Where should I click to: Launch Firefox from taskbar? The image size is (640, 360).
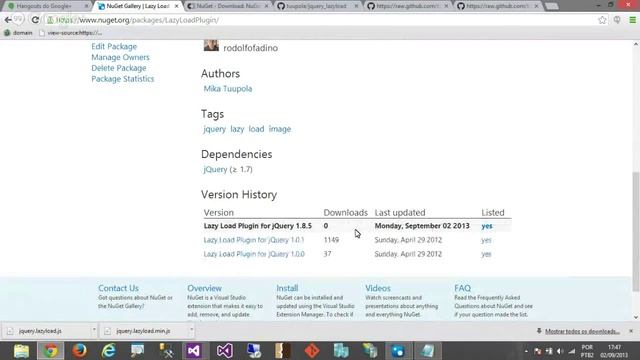(x=80, y=351)
